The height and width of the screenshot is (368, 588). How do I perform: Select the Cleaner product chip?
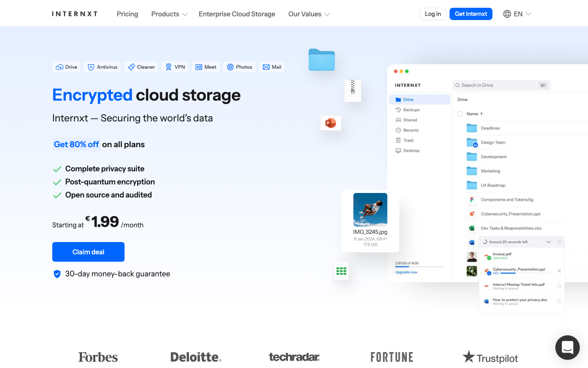click(141, 67)
